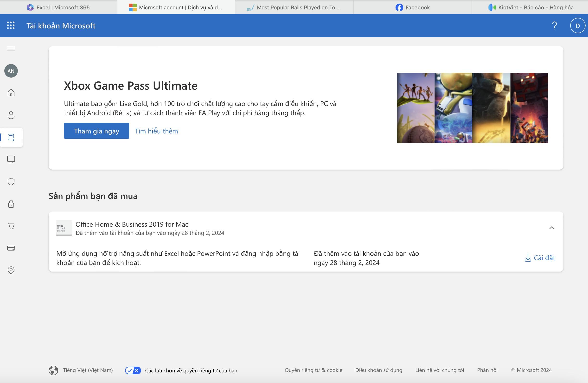
Task: Click the Office Home & Business product thumbnail
Action: 64,228
